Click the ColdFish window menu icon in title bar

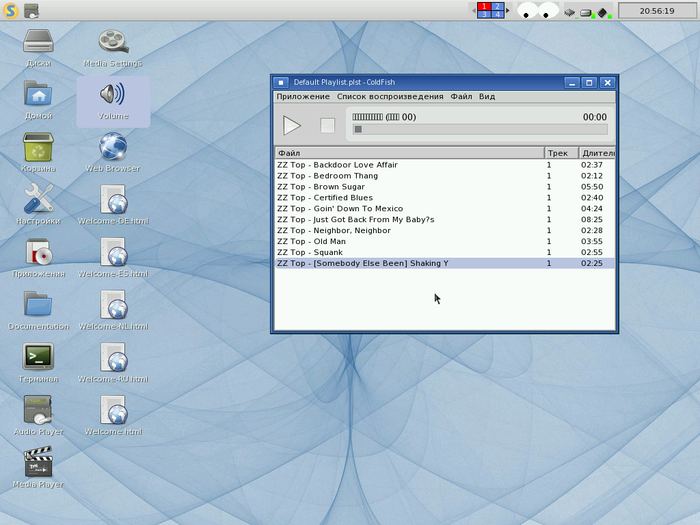pos(281,82)
